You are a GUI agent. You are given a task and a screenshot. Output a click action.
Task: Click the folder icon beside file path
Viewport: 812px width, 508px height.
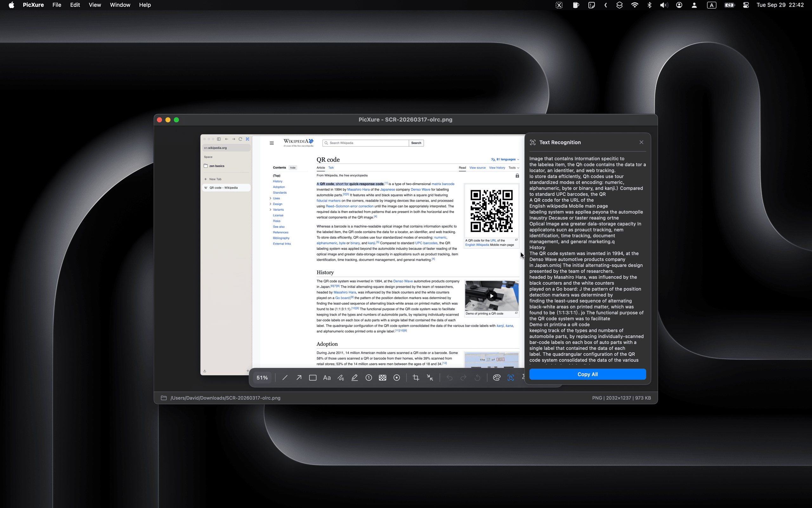tap(164, 398)
